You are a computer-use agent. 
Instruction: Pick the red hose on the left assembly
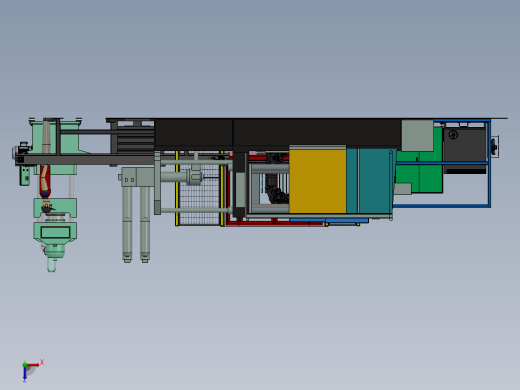pos(45,181)
